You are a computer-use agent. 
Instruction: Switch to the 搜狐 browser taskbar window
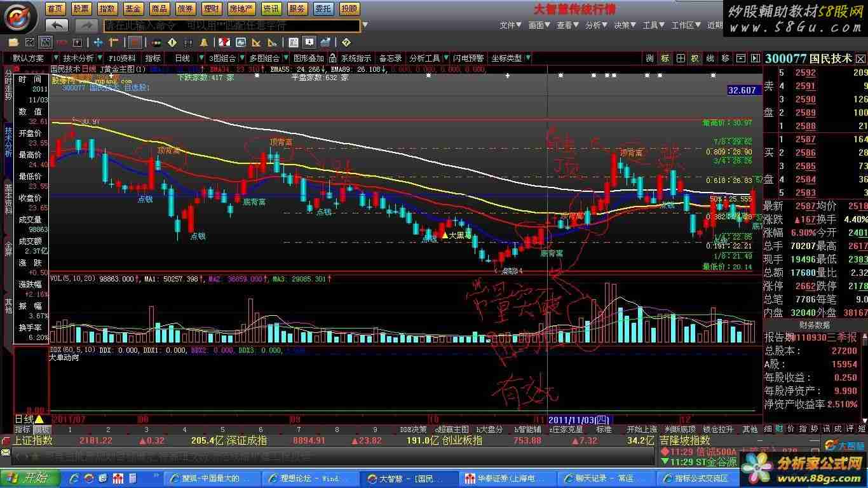[x=211, y=478]
